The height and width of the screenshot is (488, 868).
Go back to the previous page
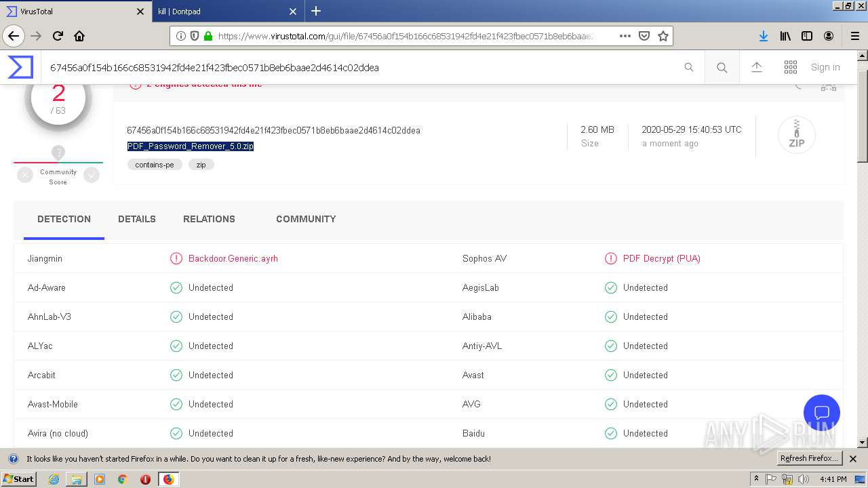click(14, 36)
